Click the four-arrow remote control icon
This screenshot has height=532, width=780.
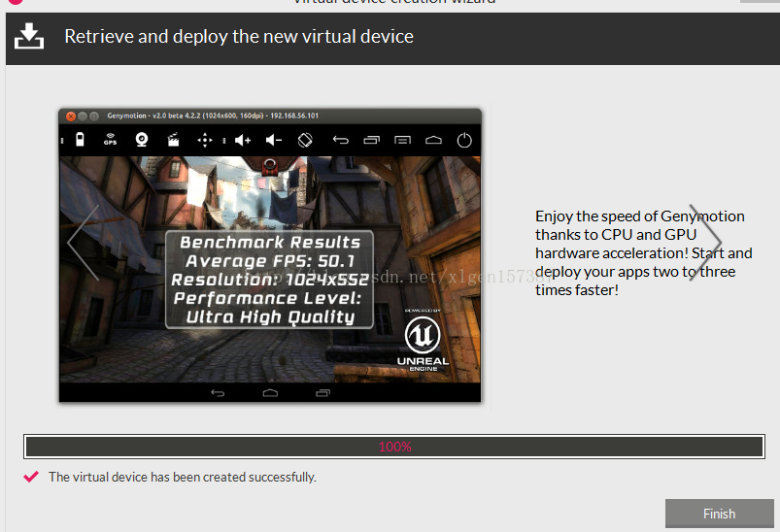(x=205, y=140)
